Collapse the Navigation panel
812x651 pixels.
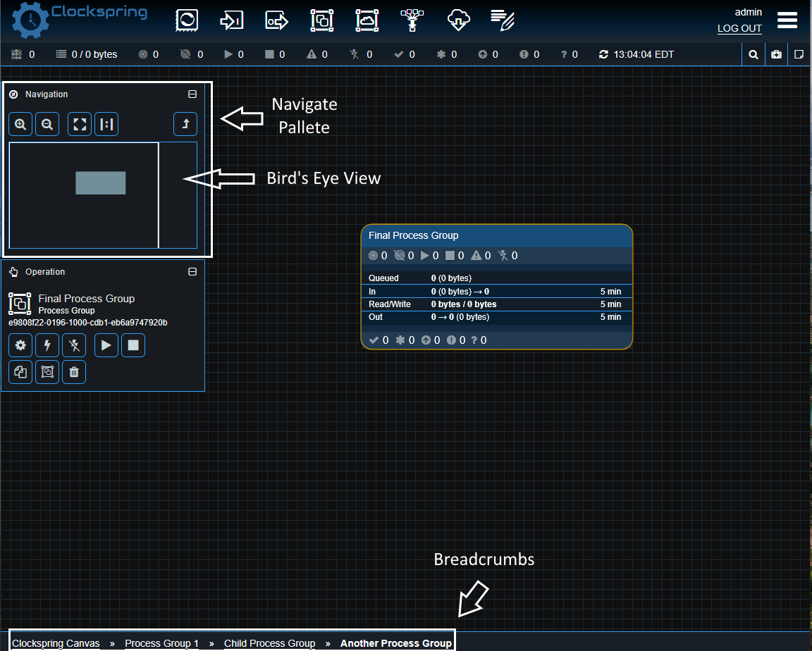(192, 94)
